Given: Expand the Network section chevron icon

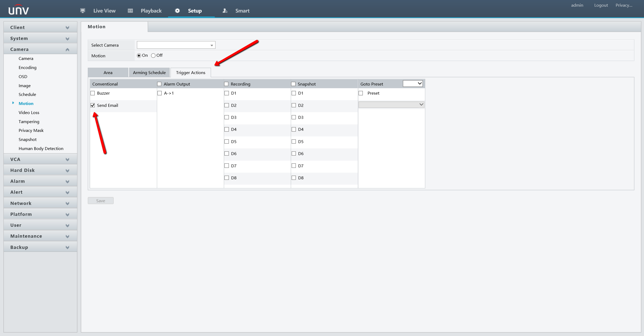Looking at the screenshot, I should pos(67,204).
